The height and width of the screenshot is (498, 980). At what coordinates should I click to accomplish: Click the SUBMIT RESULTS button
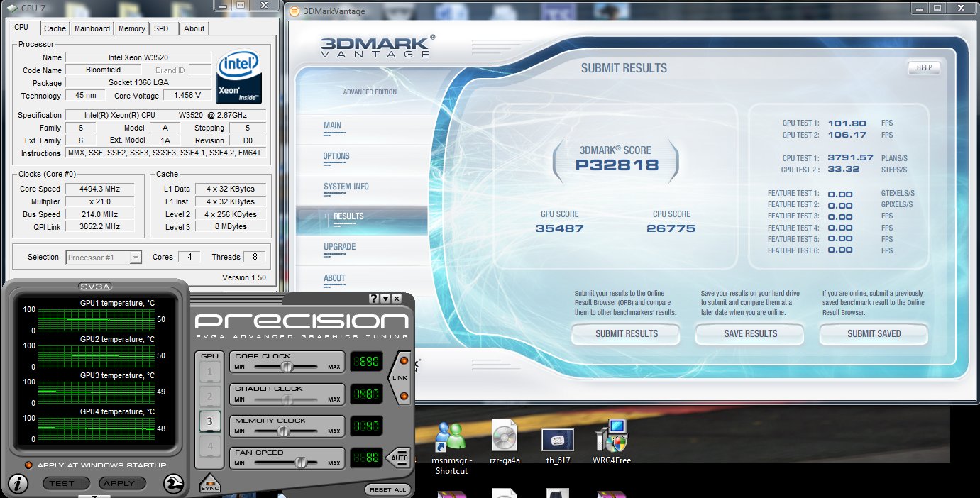click(627, 333)
